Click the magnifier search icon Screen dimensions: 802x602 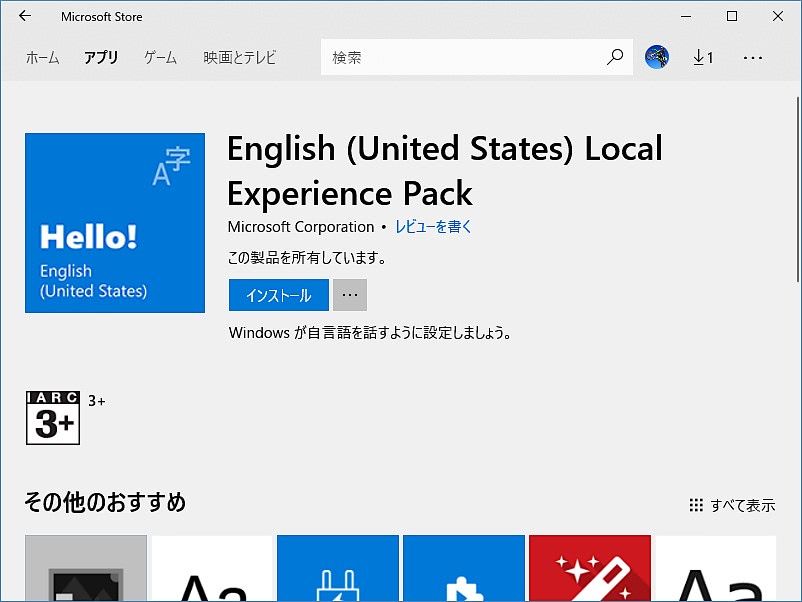tap(615, 57)
